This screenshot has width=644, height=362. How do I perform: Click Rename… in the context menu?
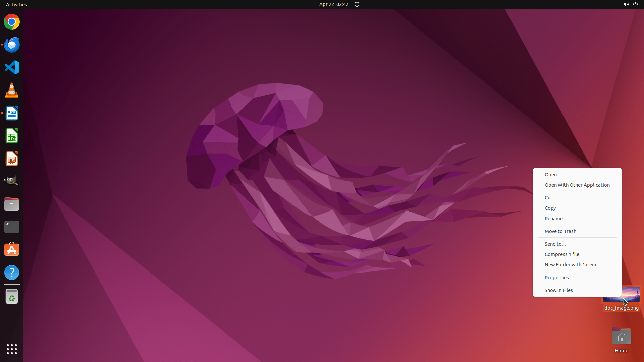pos(556,219)
